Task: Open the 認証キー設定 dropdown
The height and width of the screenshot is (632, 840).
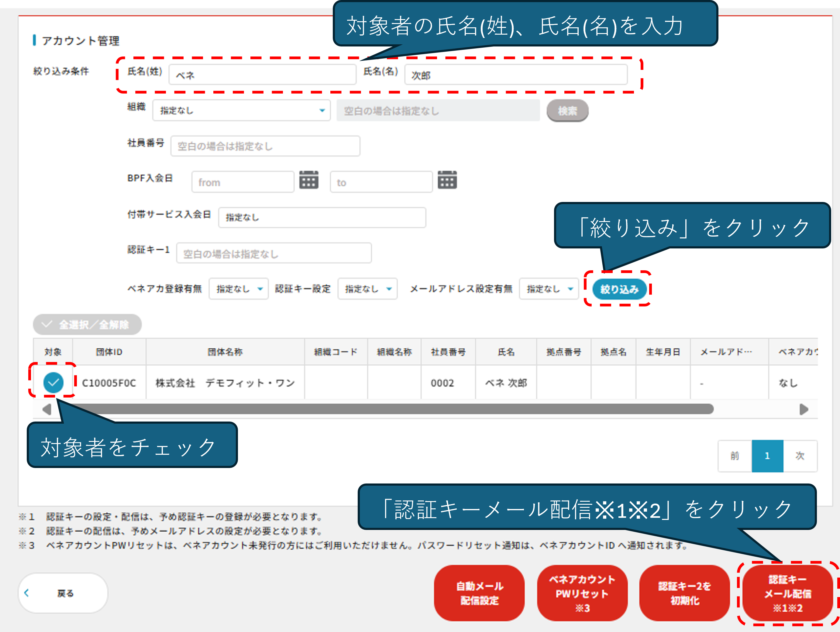Action: click(367, 289)
